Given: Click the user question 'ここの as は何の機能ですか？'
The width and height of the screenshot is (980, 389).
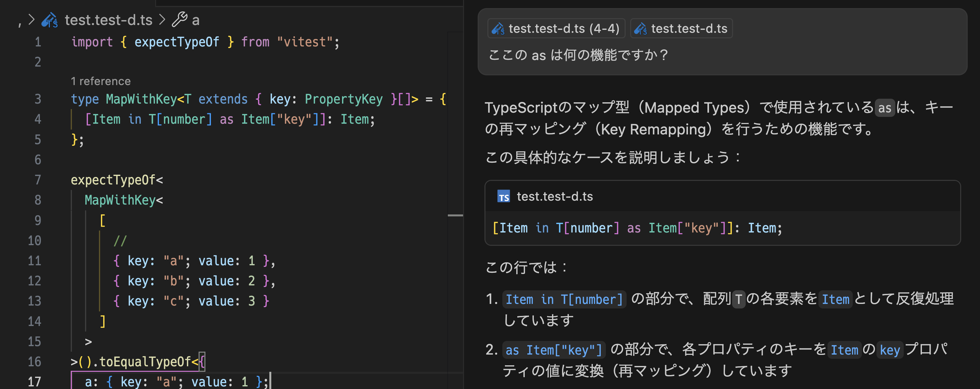Looking at the screenshot, I should point(578,55).
